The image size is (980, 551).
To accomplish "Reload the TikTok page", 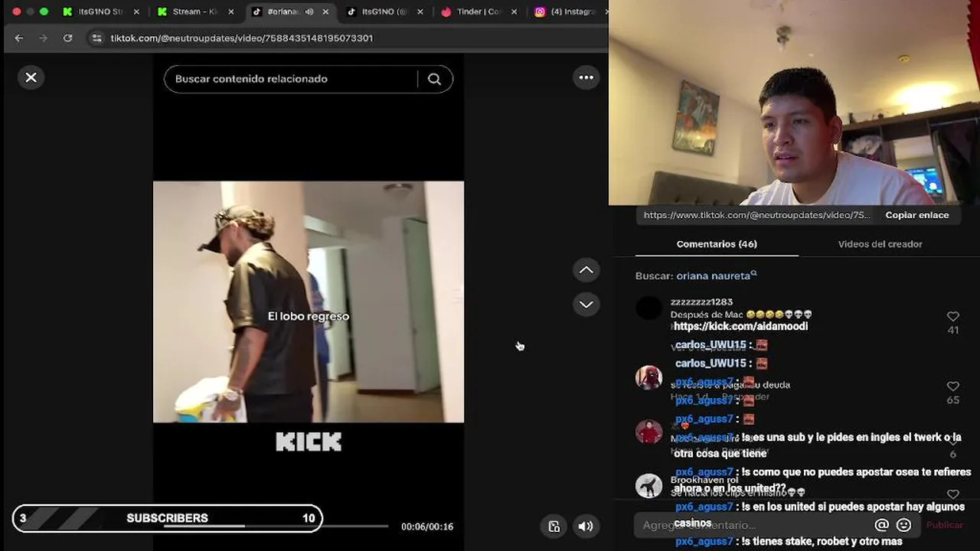I will click(x=67, y=37).
